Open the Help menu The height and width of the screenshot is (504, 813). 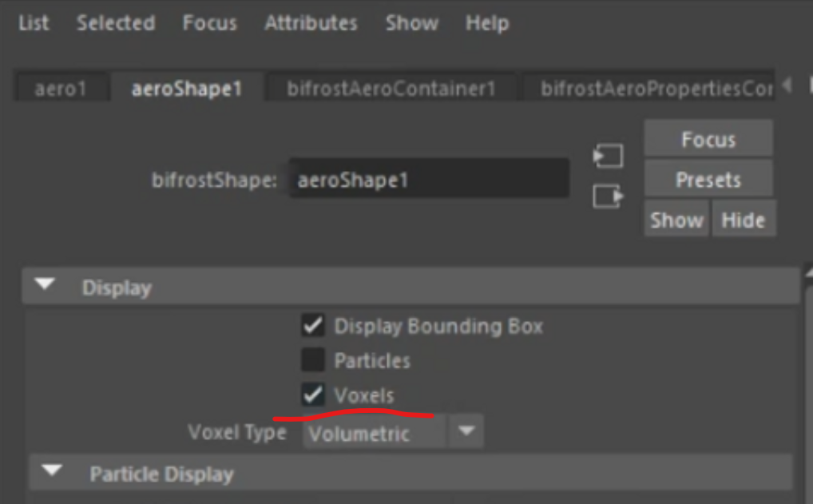click(486, 23)
